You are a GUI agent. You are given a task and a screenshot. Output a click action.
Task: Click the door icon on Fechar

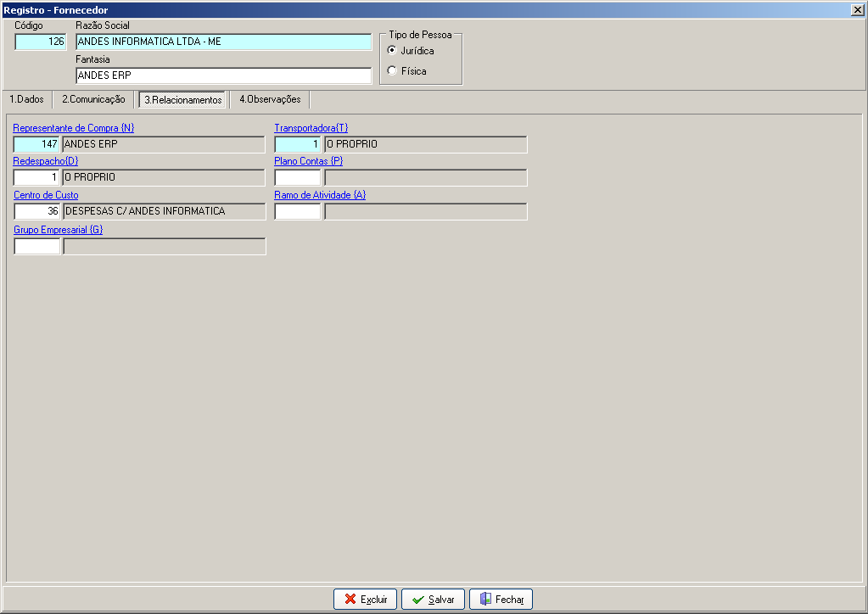(x=485, y=599)
